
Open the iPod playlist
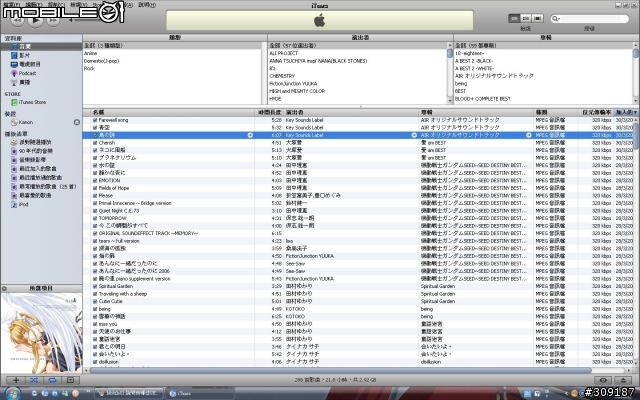23,204
